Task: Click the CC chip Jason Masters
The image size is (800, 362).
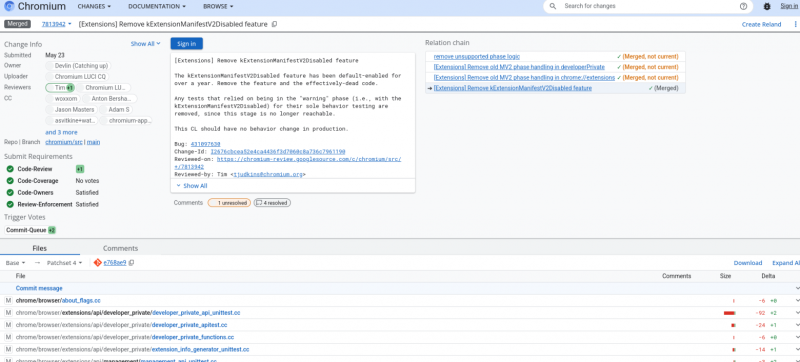Action: 70,110
